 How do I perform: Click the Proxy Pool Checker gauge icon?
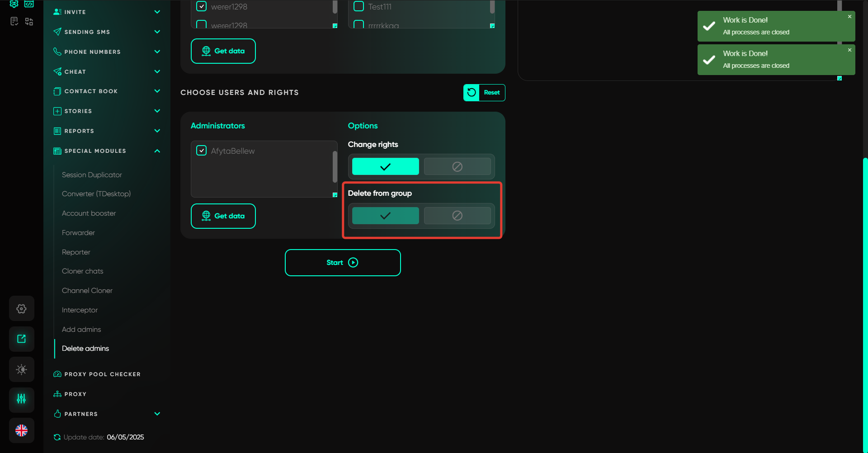57,374
